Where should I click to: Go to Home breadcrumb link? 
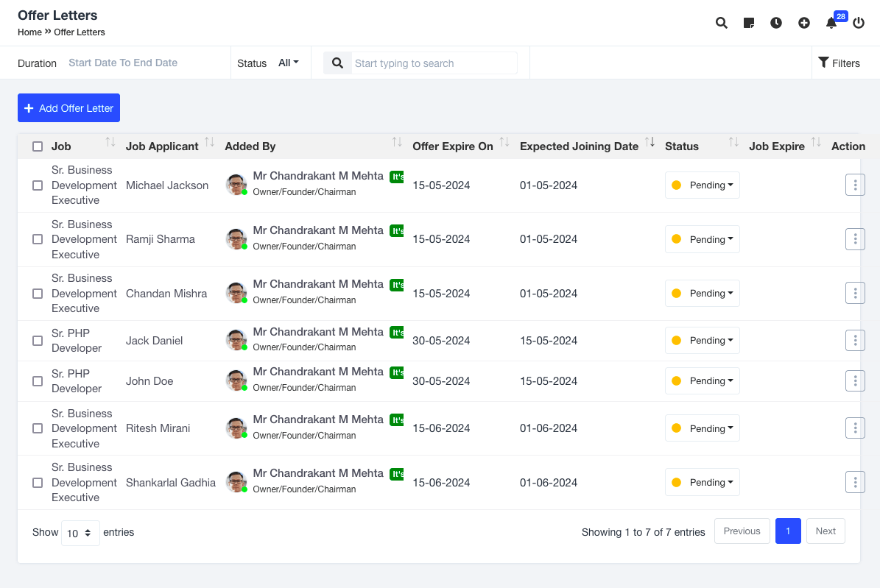click(29, 32)
